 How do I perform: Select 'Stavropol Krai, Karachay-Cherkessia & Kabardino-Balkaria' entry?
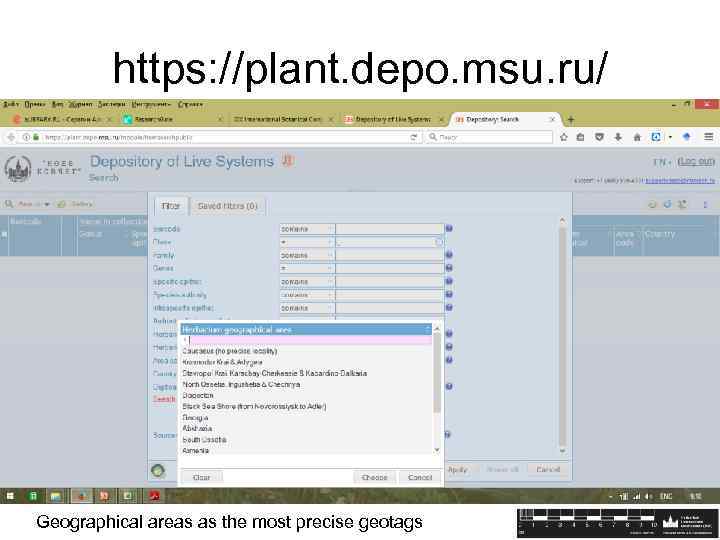pyautogui.click(x=274, y=373)
